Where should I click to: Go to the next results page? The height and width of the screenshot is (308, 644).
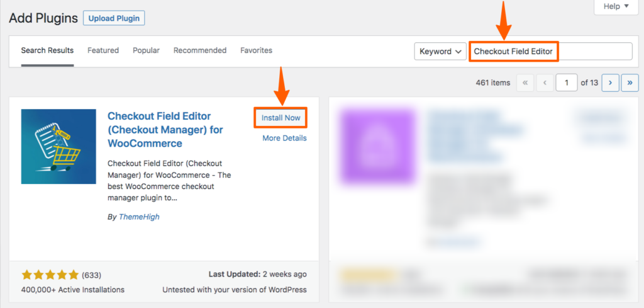coord(610,83)
